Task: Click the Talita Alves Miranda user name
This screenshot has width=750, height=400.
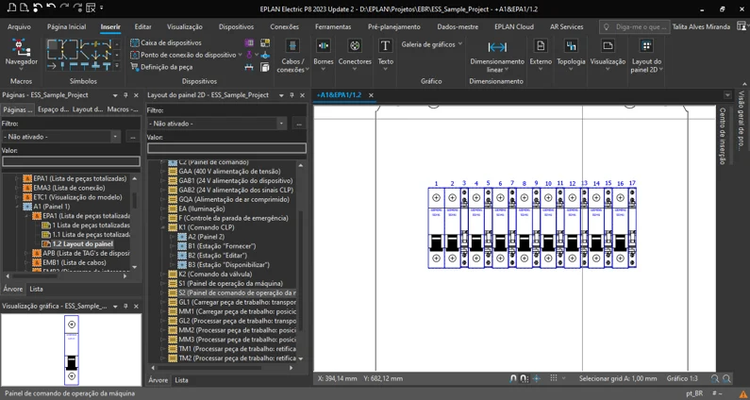Action: [x=701, y=27]
